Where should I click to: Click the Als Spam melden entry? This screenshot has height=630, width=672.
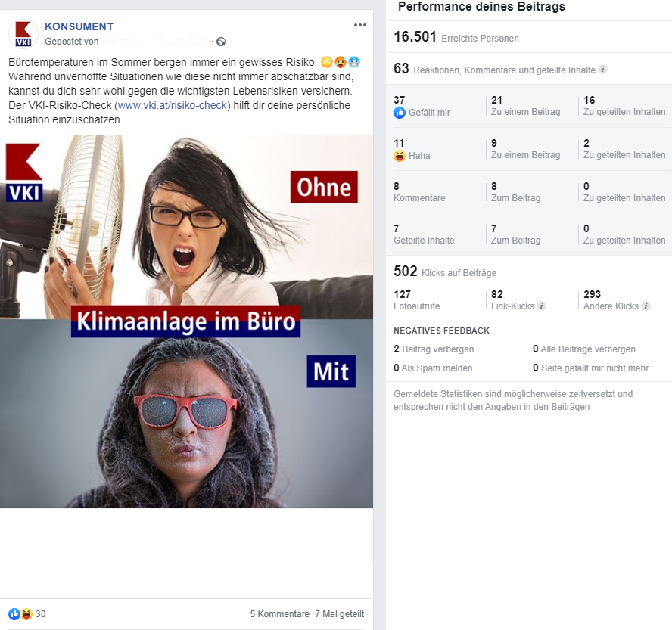(433, 368)
